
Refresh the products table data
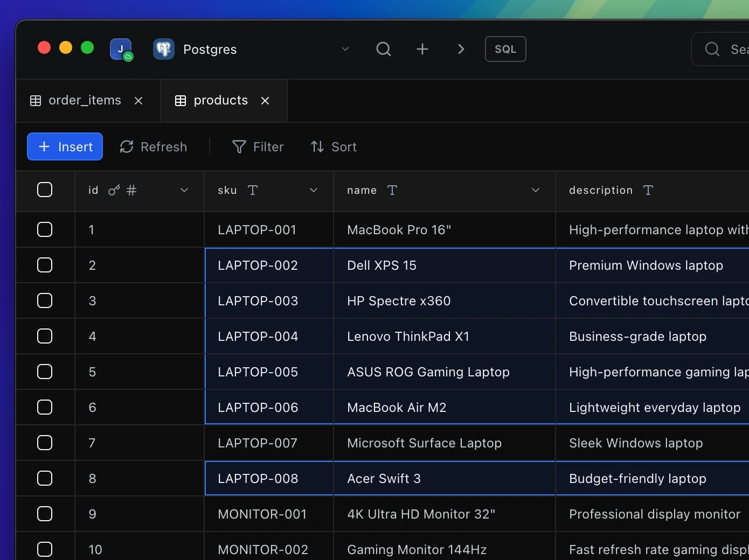click(x=152, y=146)
